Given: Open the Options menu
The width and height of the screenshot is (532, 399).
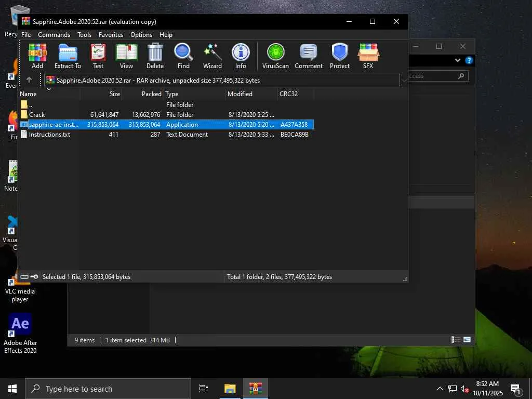Looking at the screenshot, I should [x=141, y=35].
